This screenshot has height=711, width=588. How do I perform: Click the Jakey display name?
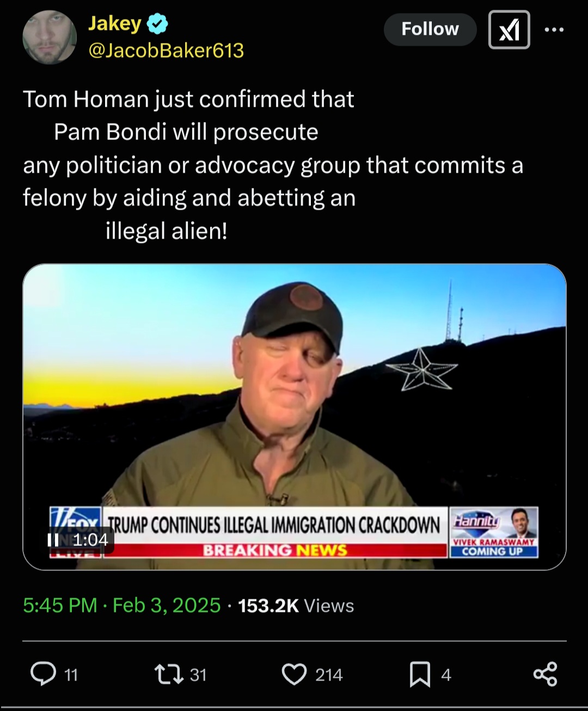[x=115, y=23]
